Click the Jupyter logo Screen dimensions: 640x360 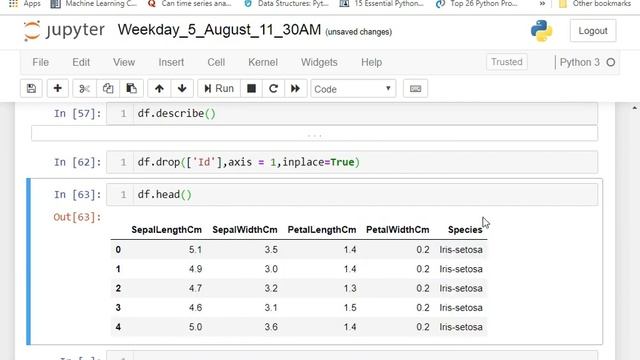pos(64,31)
